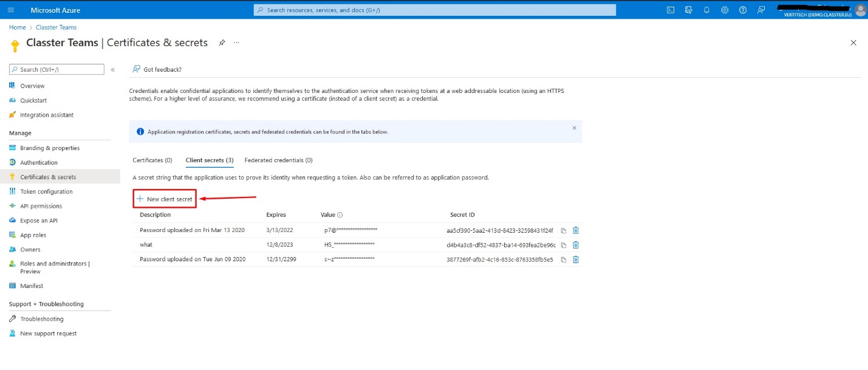Launch Cloud Shell from the top bar
This screenshot has width=868, height=370.
pyautogui.click(x=671, y=10)
